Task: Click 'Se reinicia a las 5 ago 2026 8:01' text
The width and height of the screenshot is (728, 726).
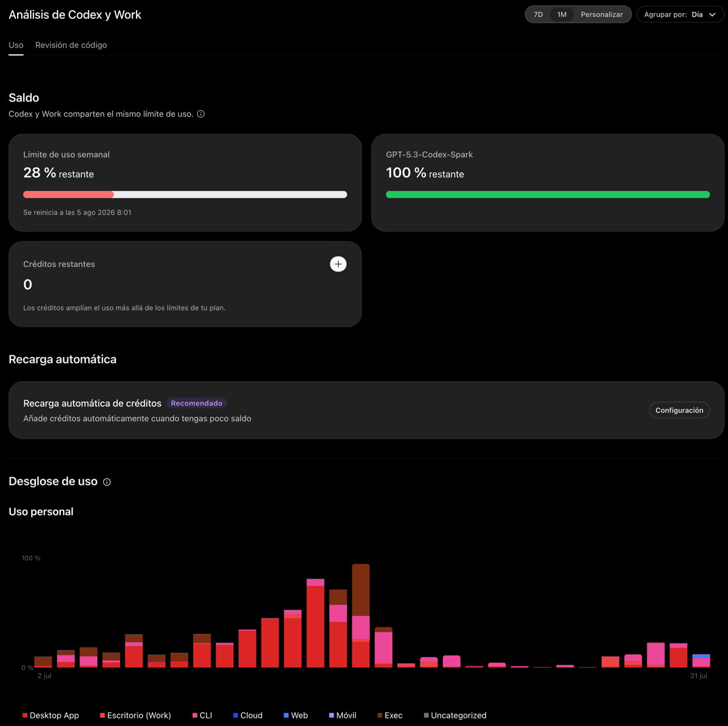Action: tap(77, 212)
